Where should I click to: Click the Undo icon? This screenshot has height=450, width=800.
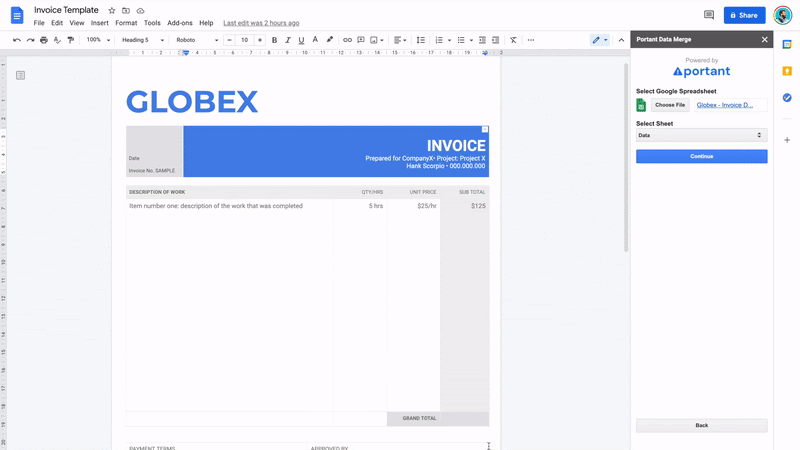click(x=17, y=40)
